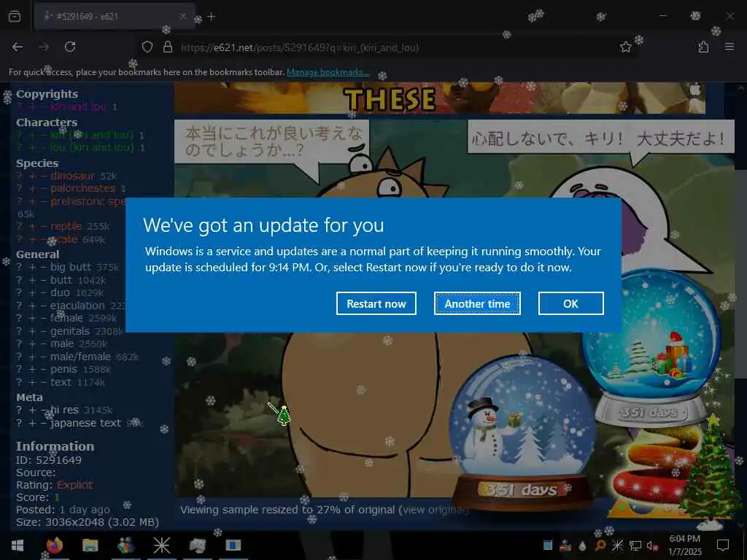Open the blue window app on taskbar

pos(233,545)
